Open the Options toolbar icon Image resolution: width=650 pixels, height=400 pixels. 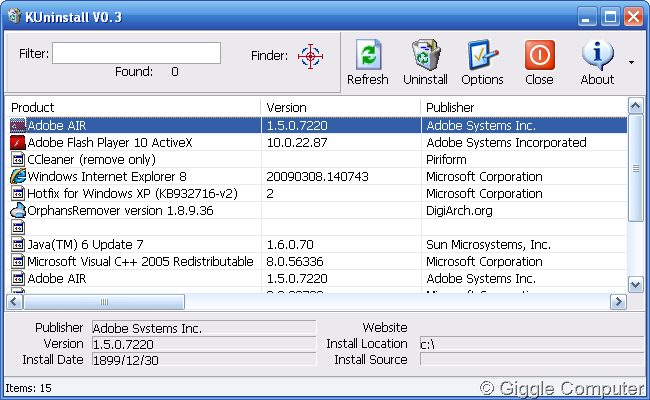(x=483, y=55)
